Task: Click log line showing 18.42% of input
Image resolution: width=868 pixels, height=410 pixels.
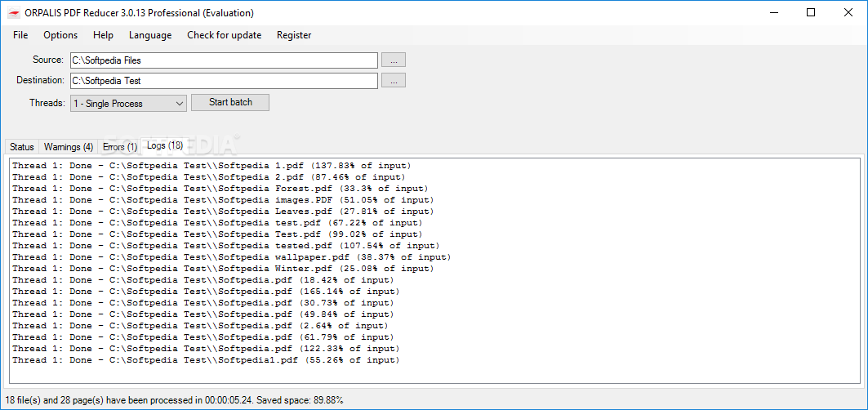Action: pyautogui.click(x=203, y=280)
